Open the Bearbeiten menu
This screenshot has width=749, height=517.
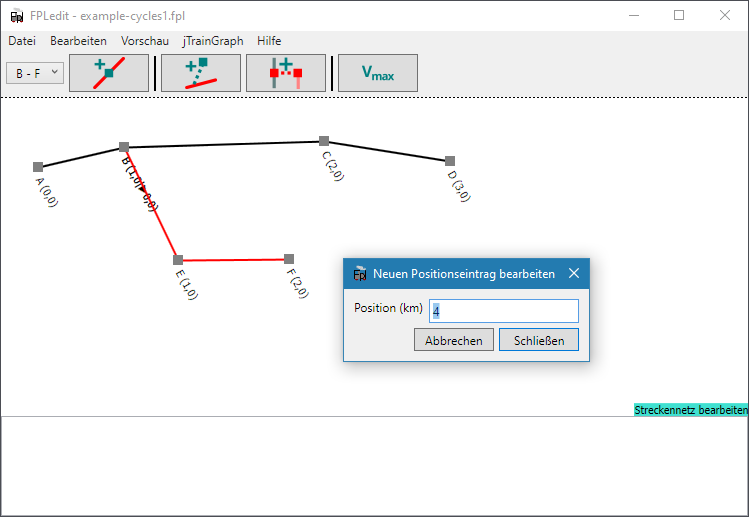78,41
